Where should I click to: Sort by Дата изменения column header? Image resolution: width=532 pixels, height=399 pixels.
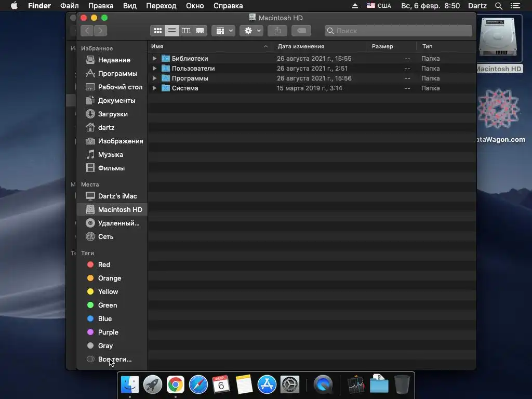coord(320,46)
